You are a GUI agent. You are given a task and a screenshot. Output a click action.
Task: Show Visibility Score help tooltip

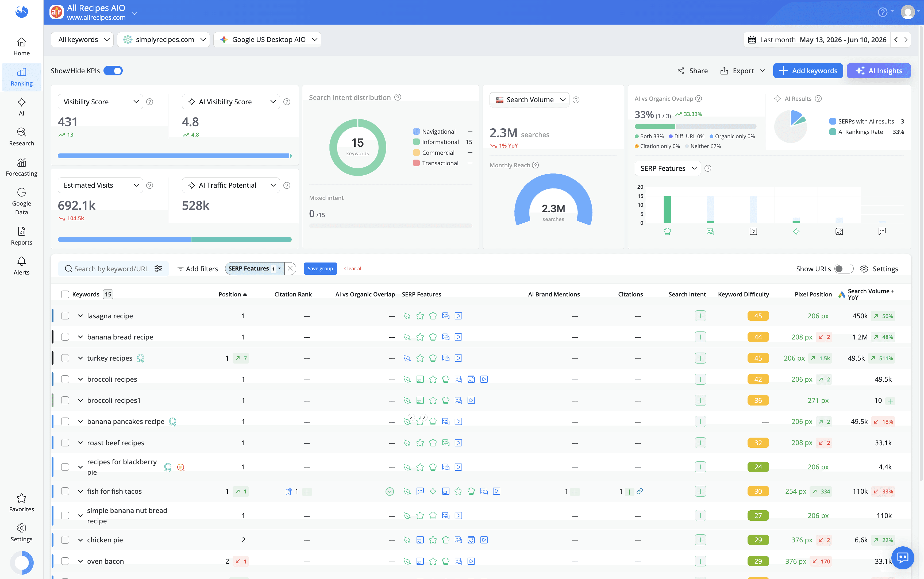pos(150,102)
